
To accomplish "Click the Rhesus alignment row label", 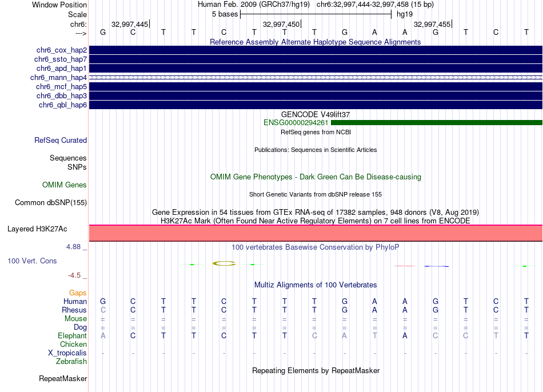I will 74,310.
